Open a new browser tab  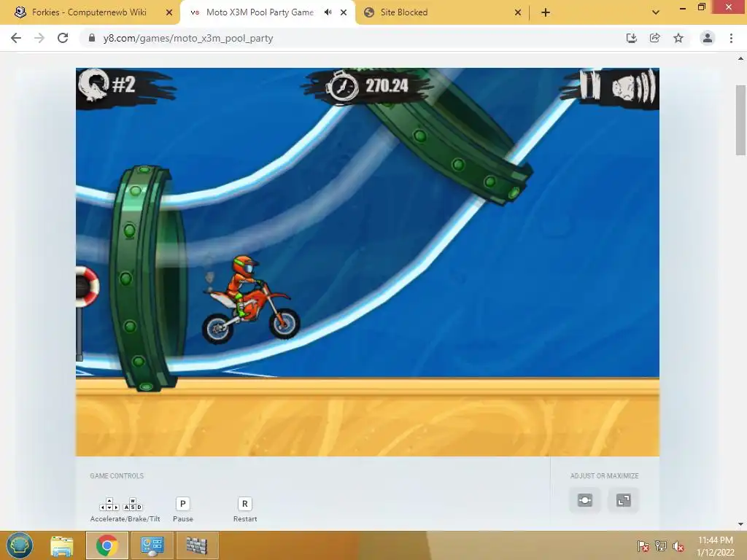(x=546, y=12)
